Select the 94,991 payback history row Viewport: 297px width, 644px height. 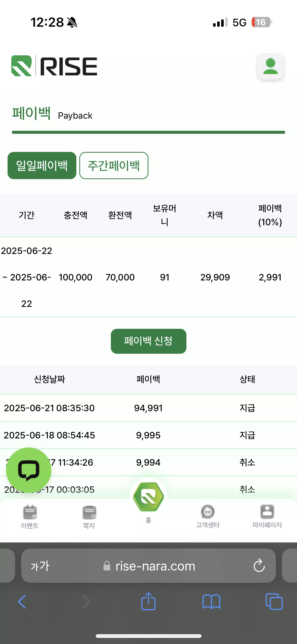[148, 408]
